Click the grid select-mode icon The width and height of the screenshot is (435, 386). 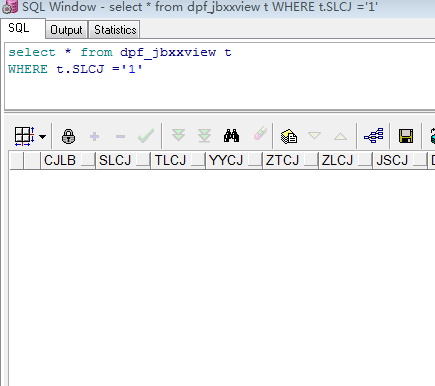[x=24, y=136]
